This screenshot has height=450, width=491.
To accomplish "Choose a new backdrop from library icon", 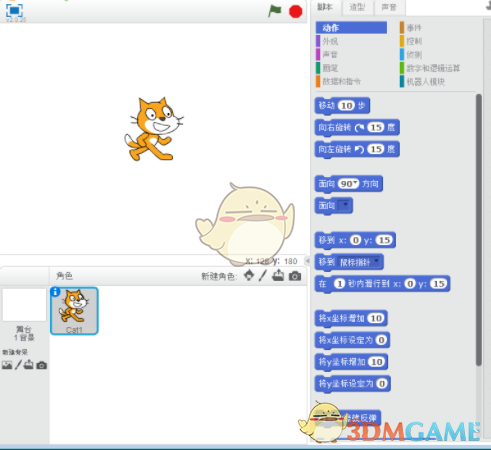I will point(7,365).
